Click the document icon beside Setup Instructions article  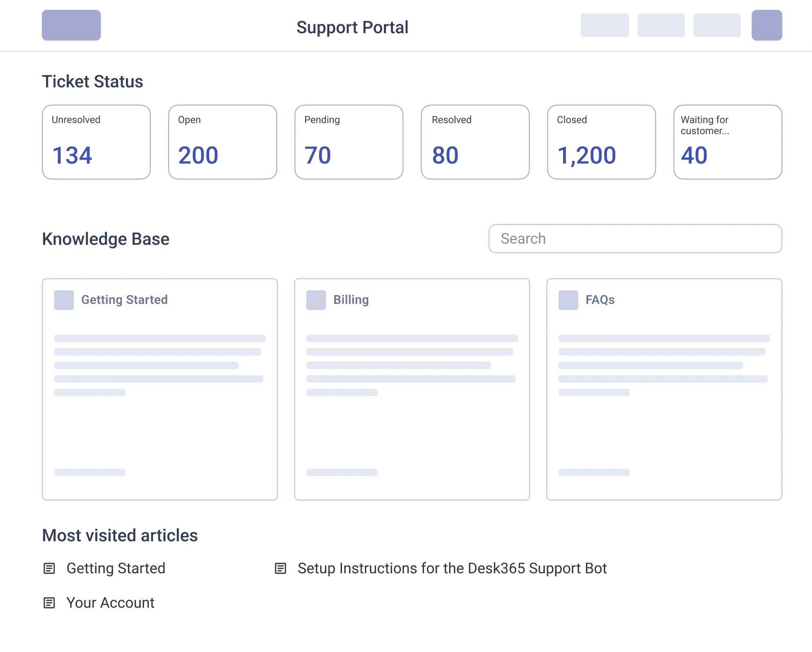point(281,568)
